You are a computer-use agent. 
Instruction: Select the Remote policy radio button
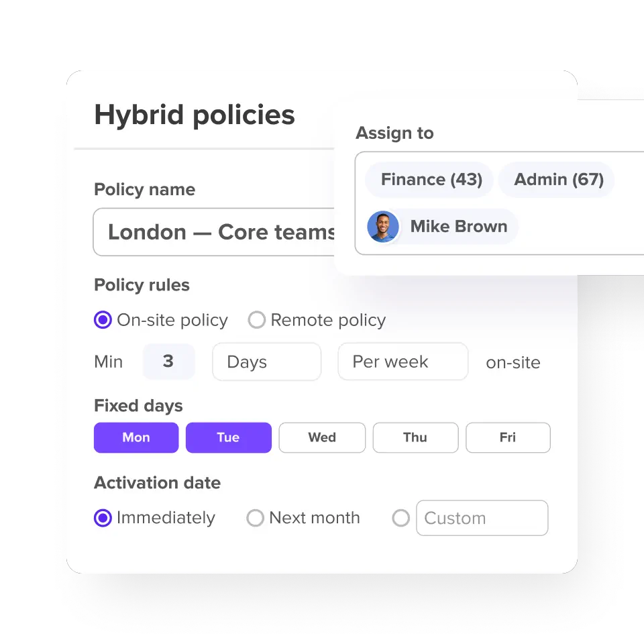[257, 320]
